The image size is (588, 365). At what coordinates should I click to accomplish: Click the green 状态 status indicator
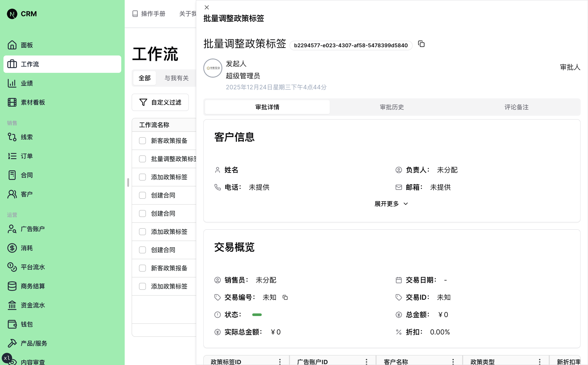[x=257, y=314]
